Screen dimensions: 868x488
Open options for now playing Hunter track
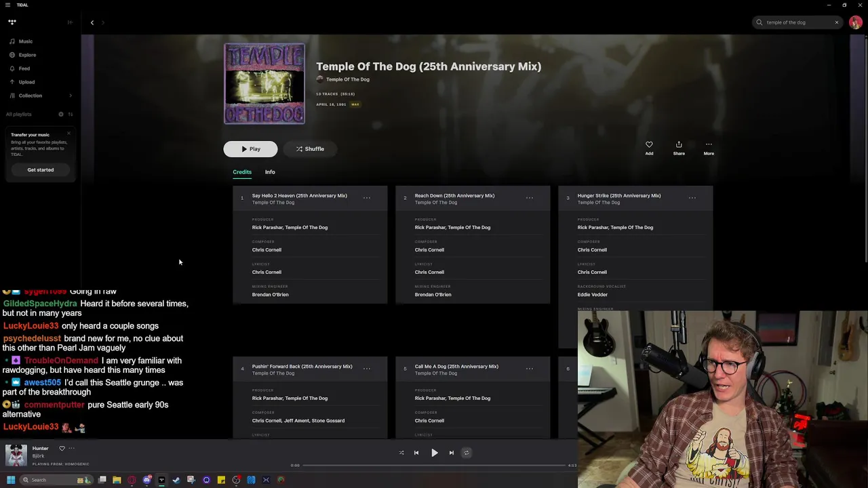click(x=71, y=448)
